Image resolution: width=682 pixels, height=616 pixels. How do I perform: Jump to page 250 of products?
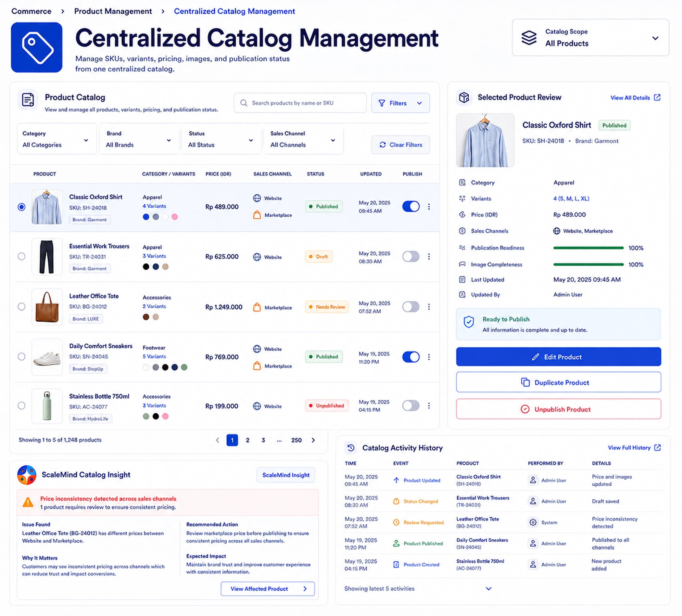coord(296,440)
